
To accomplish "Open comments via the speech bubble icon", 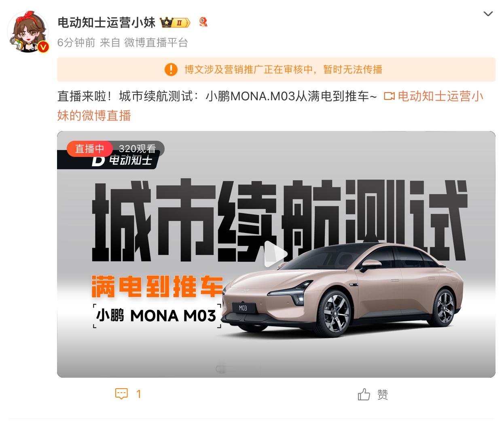I will point(121,394).
